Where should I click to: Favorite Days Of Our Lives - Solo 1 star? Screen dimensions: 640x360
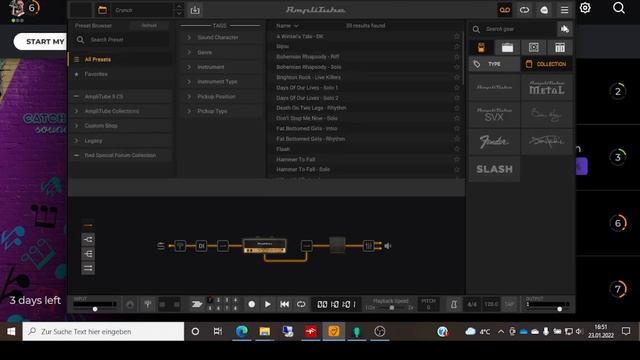[457, 87]
